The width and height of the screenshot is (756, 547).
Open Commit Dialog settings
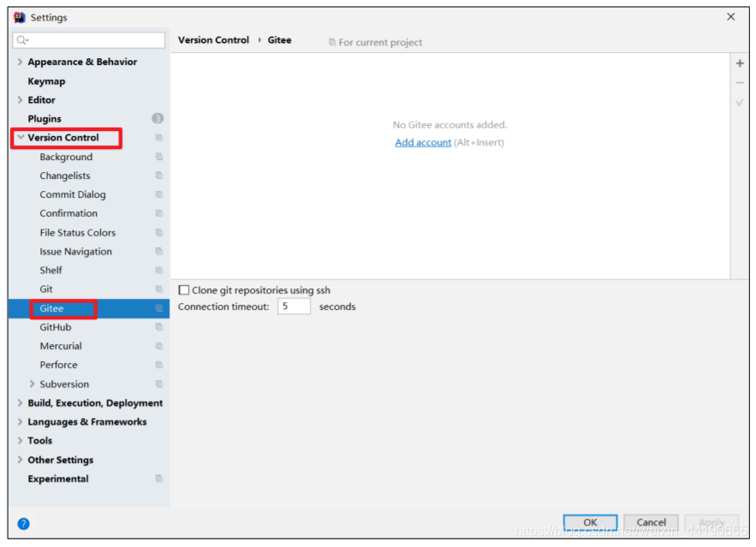(x=72, y=194)
